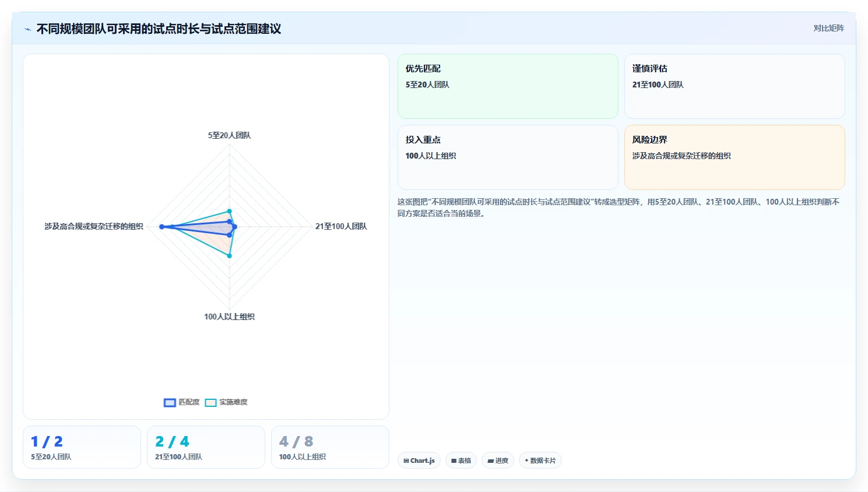Click the top cyan radar data point
Image resolution: width=868 pixels, height=492 pixels.
tap(229, 211)
